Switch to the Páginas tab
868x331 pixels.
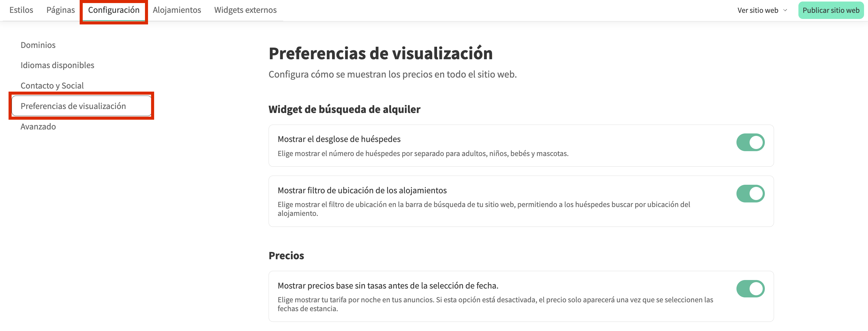coord(61,10)
